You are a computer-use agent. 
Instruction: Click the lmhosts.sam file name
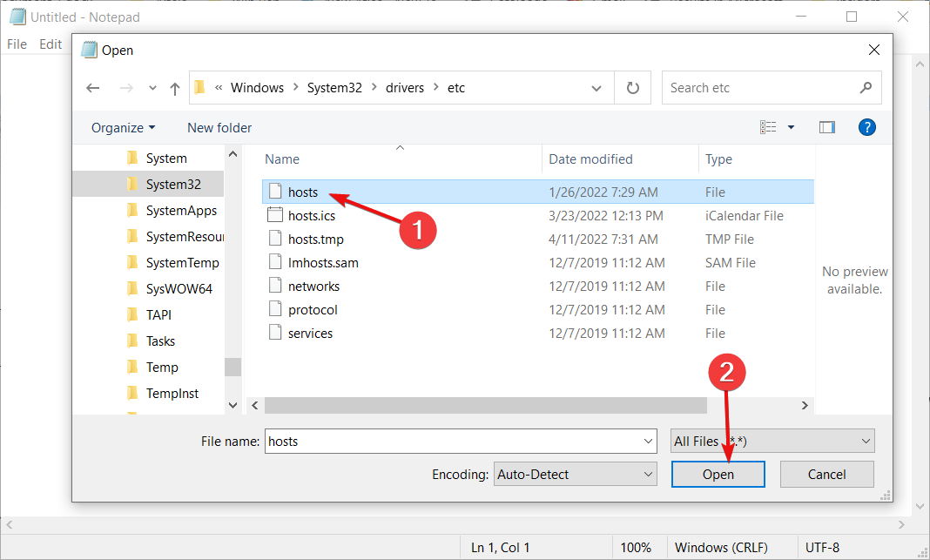tap(323, 263)
